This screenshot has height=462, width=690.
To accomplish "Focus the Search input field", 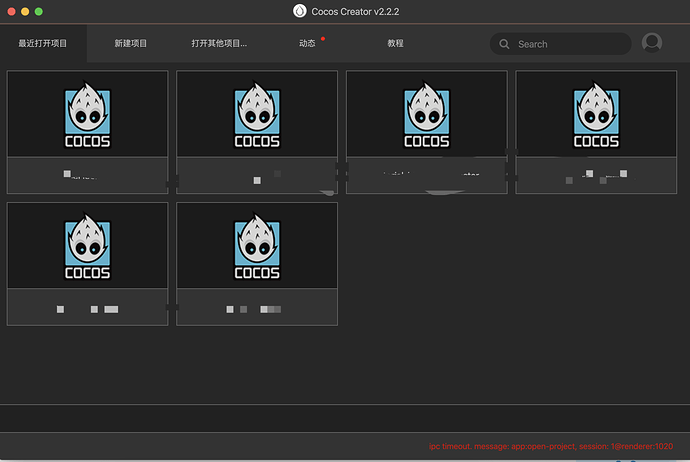I will click(561, 44).
